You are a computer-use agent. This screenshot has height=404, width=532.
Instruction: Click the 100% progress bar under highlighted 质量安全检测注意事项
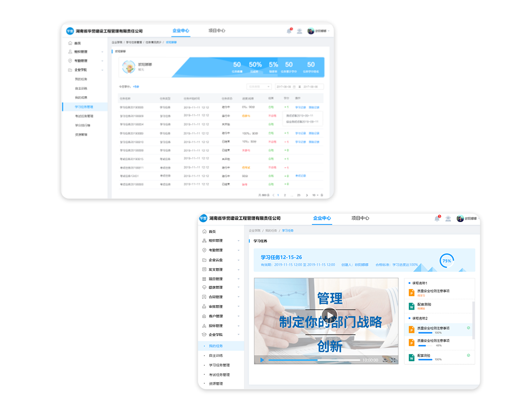click(x=425, y=333)
